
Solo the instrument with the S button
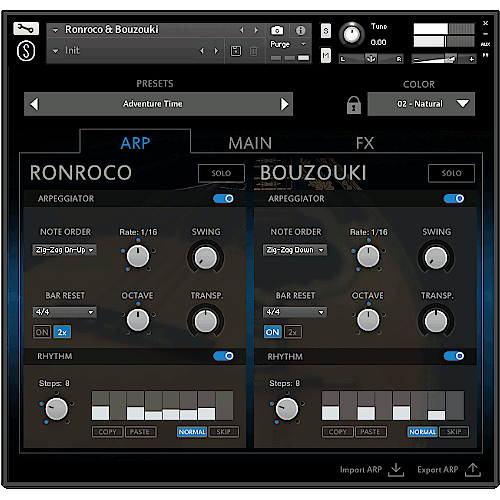click(326, 31)
